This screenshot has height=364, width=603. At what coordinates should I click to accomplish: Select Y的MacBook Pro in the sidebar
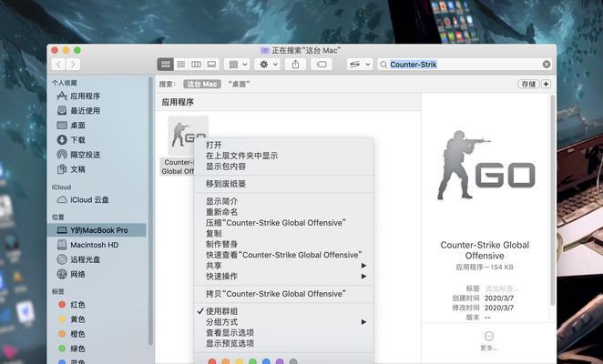(x=97, y=230)
